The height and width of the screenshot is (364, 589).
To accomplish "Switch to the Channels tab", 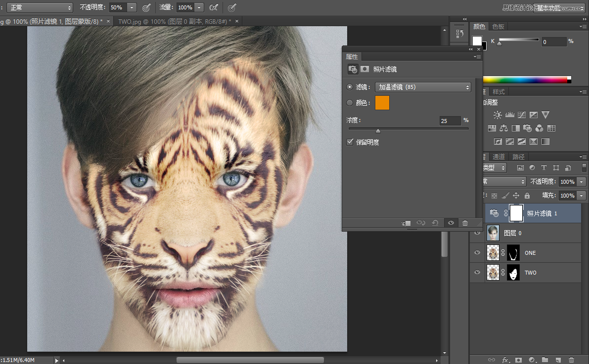I will (x=499, y=157).
